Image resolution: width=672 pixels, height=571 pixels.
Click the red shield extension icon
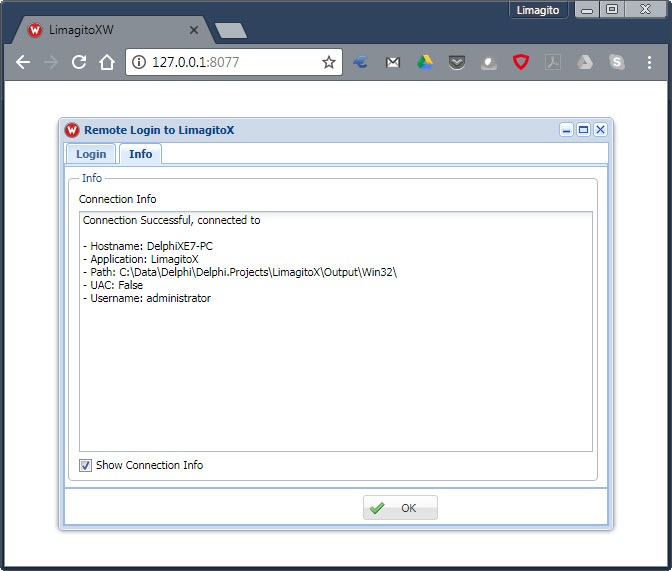521,63
